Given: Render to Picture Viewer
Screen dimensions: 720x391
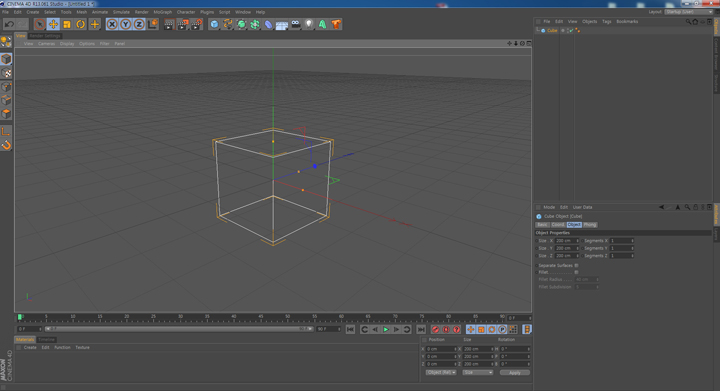Looking at the screenshot, I should tap(183, 24).
